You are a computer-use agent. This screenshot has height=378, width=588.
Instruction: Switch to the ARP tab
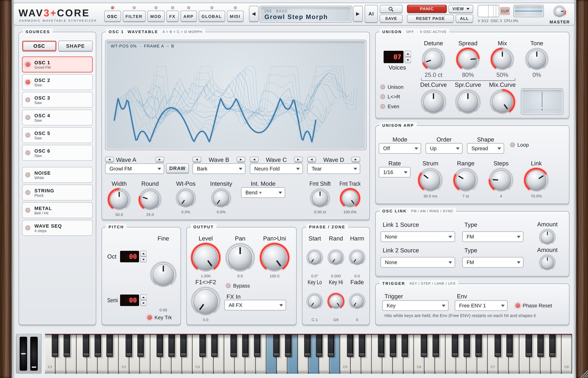[x=189, y=16]
